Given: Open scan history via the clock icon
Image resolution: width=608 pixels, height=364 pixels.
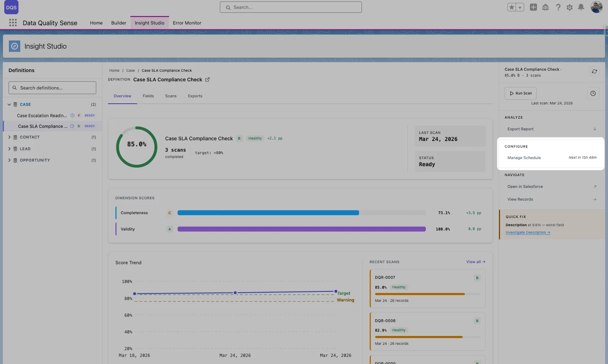Looking at the screenshot, I should [x=592, y=93].
